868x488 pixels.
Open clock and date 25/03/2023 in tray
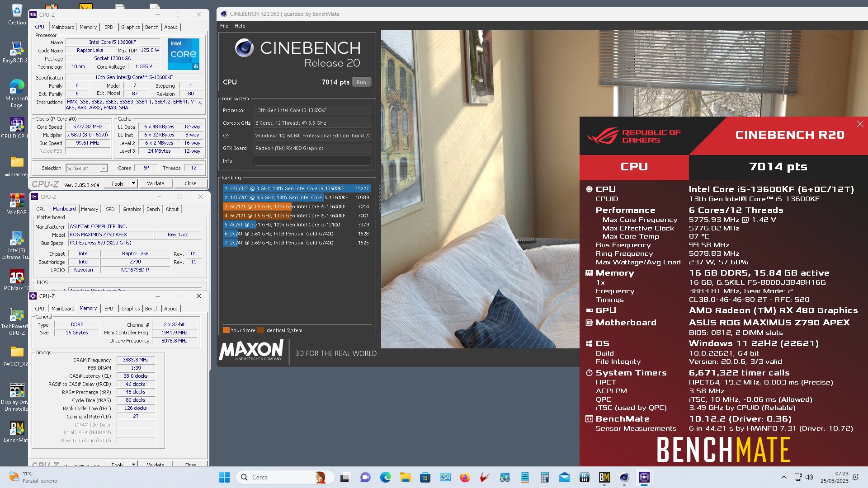click(835, 477)
